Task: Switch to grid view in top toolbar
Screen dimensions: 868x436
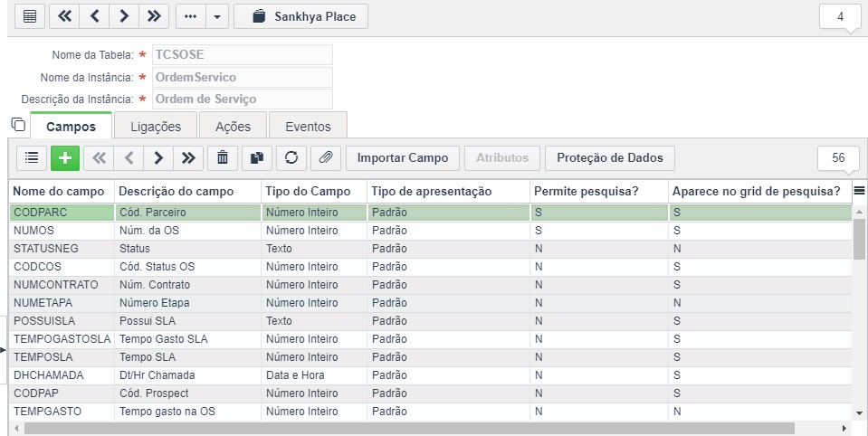Action: 30,16
